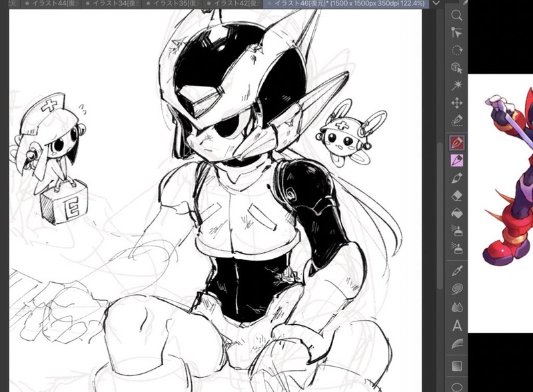Select the lasso-shaped tool below the Eyedropper

[457, 289]
